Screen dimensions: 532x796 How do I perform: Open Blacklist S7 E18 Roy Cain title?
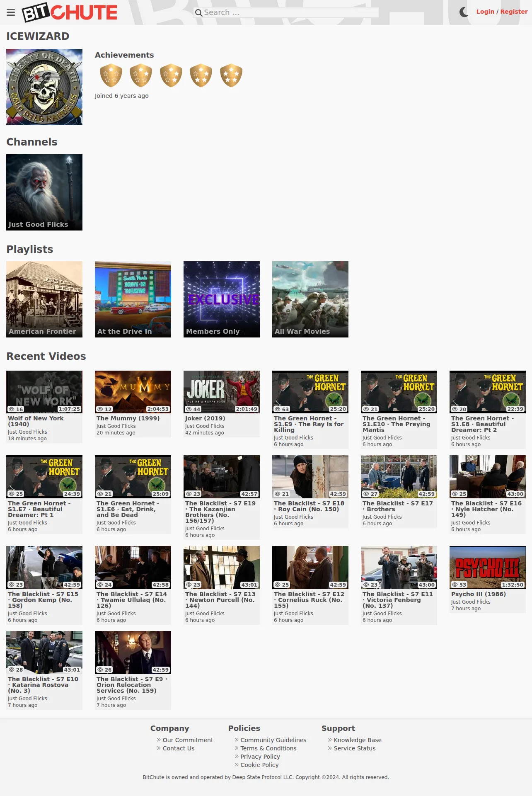click(x=309, y=506)
